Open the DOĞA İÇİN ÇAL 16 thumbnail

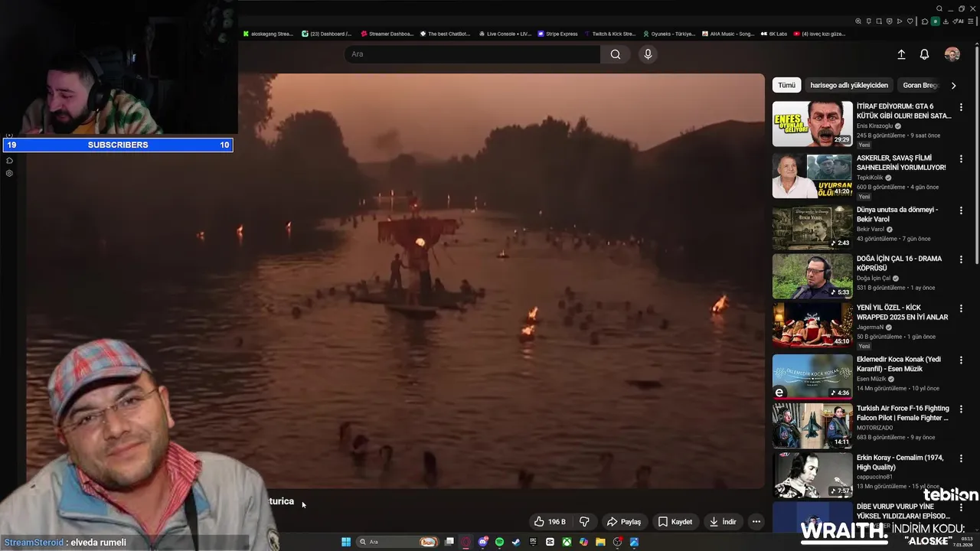click(x=812, y=276)
